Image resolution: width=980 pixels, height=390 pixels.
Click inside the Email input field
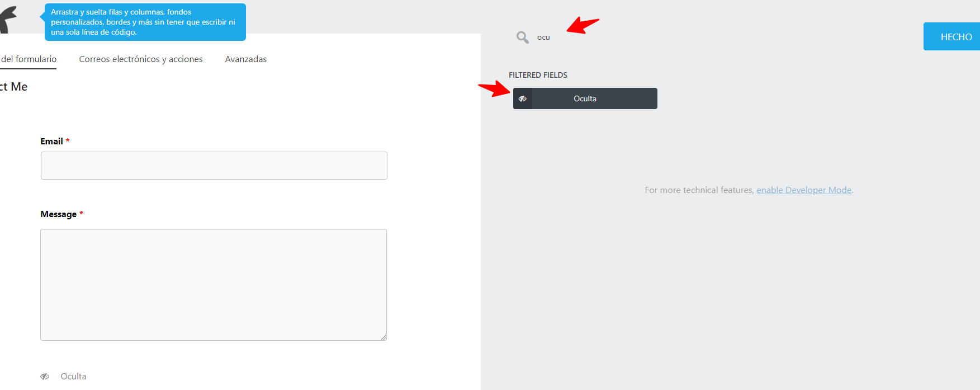coord(214,166)
